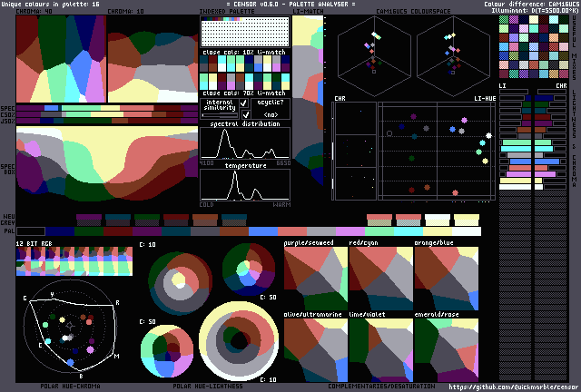Screen dimensions: 581x392
Task: Pick the bright blue PAL swatch
Action: point(263,231)
